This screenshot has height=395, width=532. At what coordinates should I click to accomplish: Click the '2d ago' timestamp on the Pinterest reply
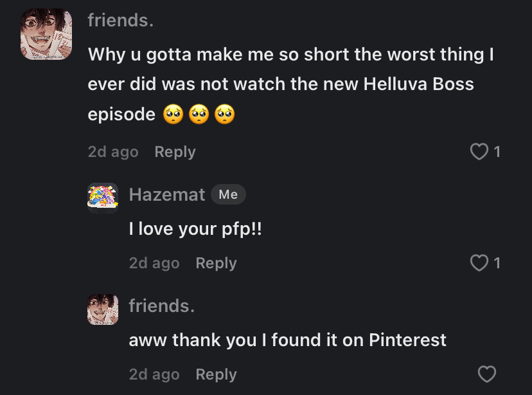pos(154,374)
